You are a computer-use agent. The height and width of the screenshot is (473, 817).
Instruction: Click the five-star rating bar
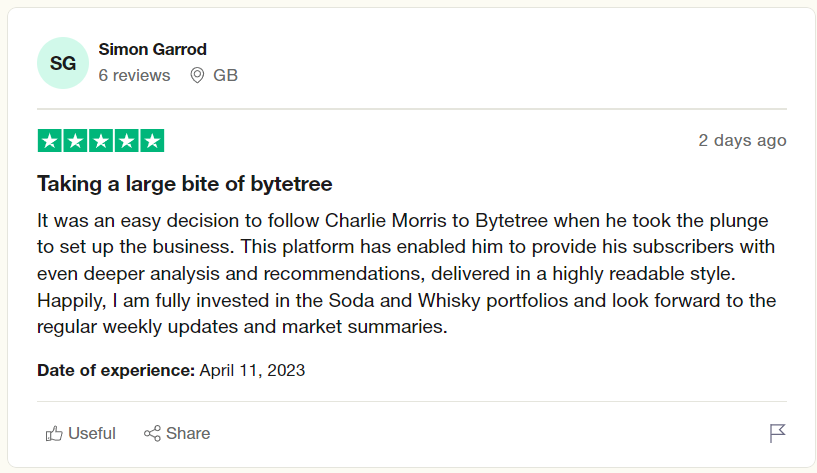click(101, 141)
